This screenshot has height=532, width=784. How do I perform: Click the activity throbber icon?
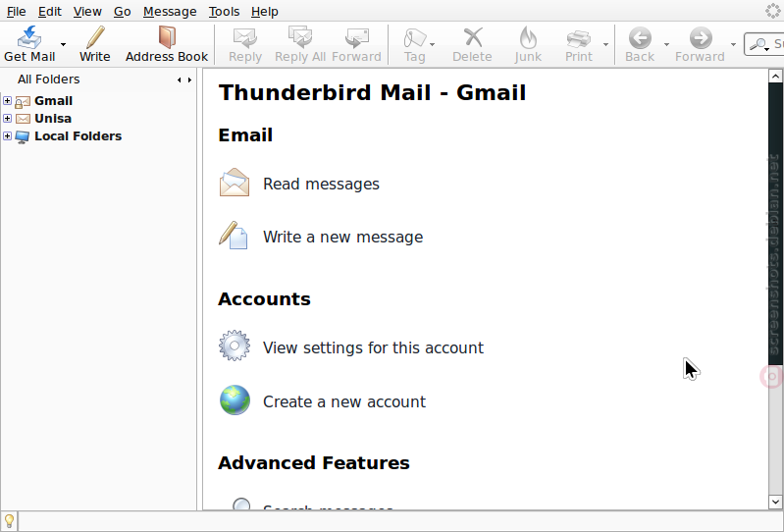(773, 11)
